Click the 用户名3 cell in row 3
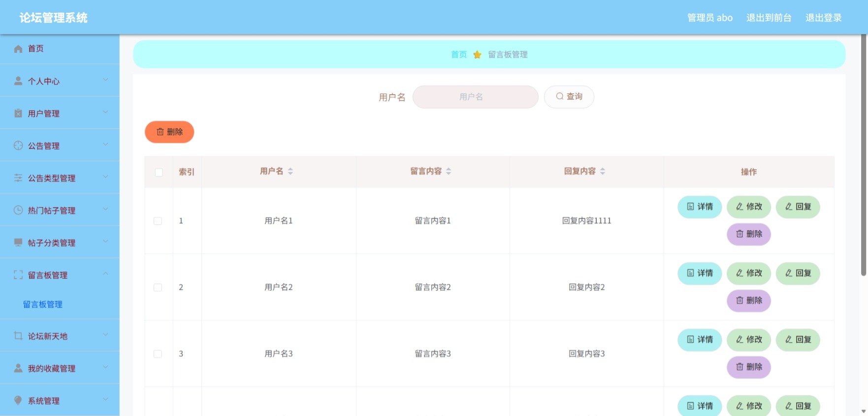The width and height of the screenshot is (868, 416). [279, 354]
